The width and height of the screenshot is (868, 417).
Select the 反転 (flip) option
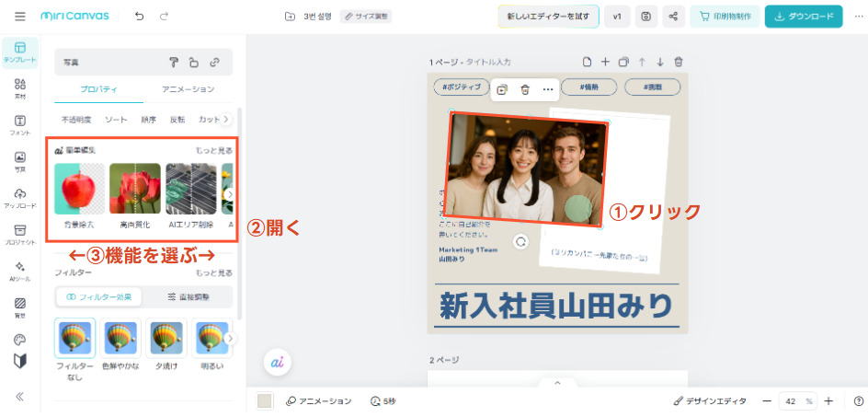coord(177,120)
